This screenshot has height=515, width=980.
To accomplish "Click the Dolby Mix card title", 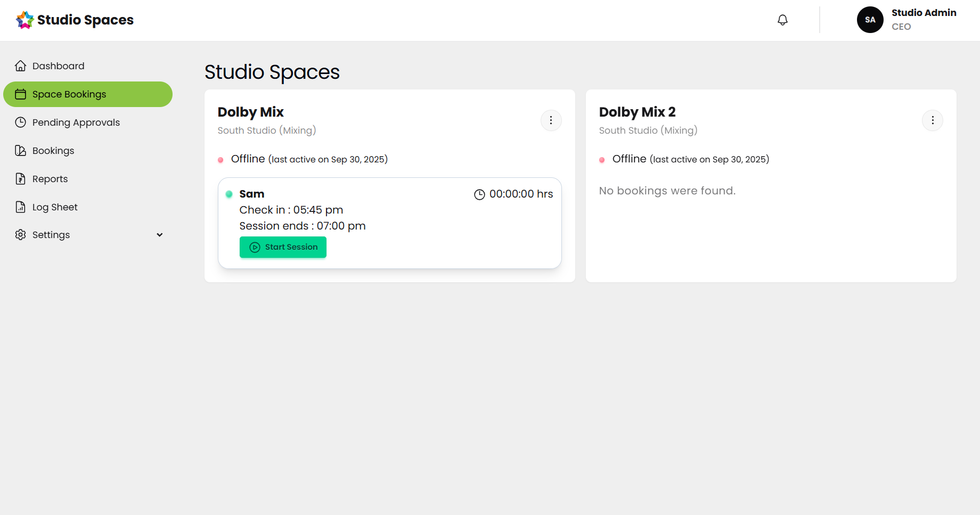I will coord(250,112).
